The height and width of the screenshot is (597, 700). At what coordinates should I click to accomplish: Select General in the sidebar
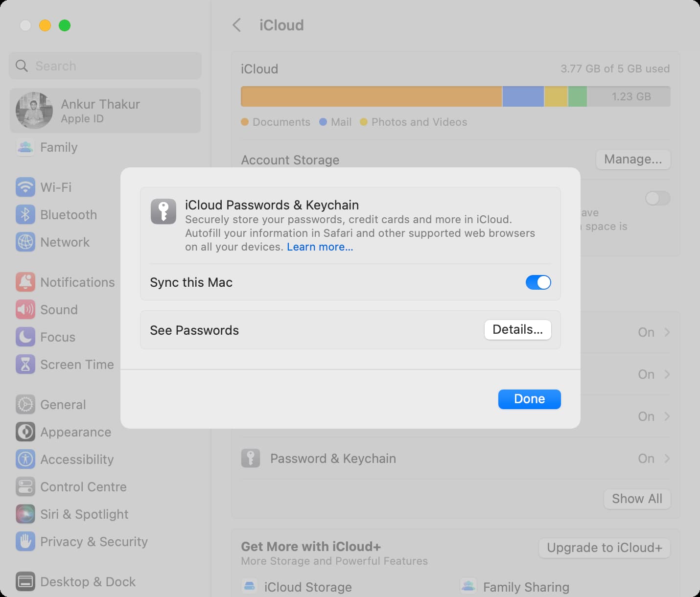point(63,404)
